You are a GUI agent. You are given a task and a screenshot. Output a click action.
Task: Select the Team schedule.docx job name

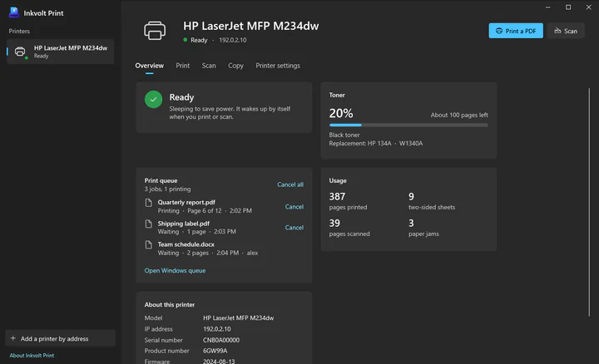pyautogui.click(x=186, y=244)
